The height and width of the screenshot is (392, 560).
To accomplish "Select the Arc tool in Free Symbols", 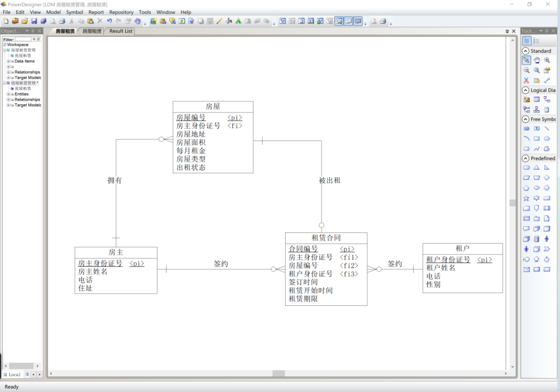I will click(x=527, y=139).
